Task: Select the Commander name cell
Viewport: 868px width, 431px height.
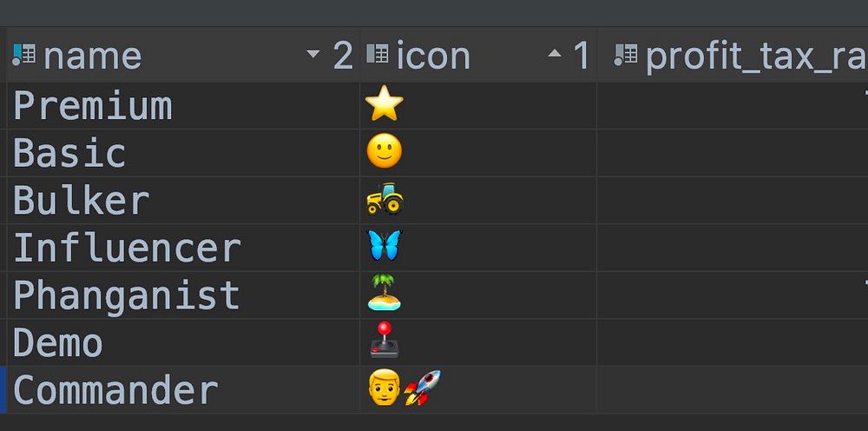Action: click(183, 389)
